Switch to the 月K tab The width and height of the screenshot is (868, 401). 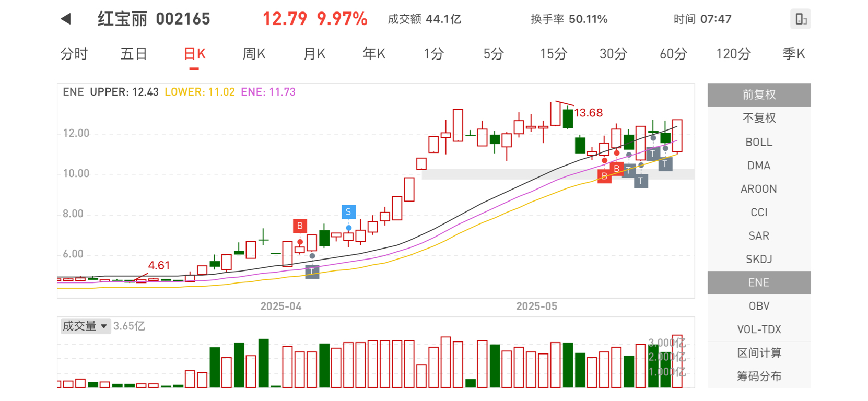tap(314, 54)
